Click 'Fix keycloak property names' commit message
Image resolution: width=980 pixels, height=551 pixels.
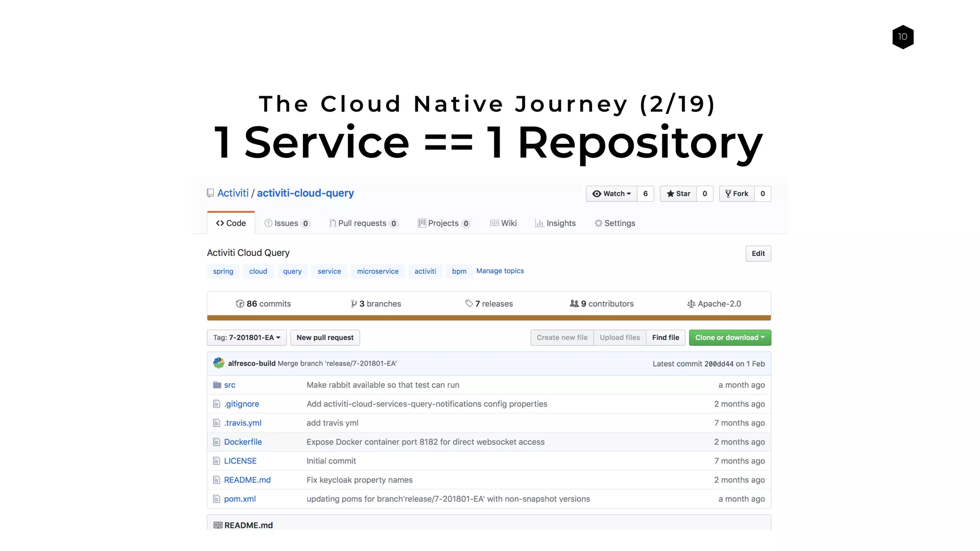tap(359, 480)
